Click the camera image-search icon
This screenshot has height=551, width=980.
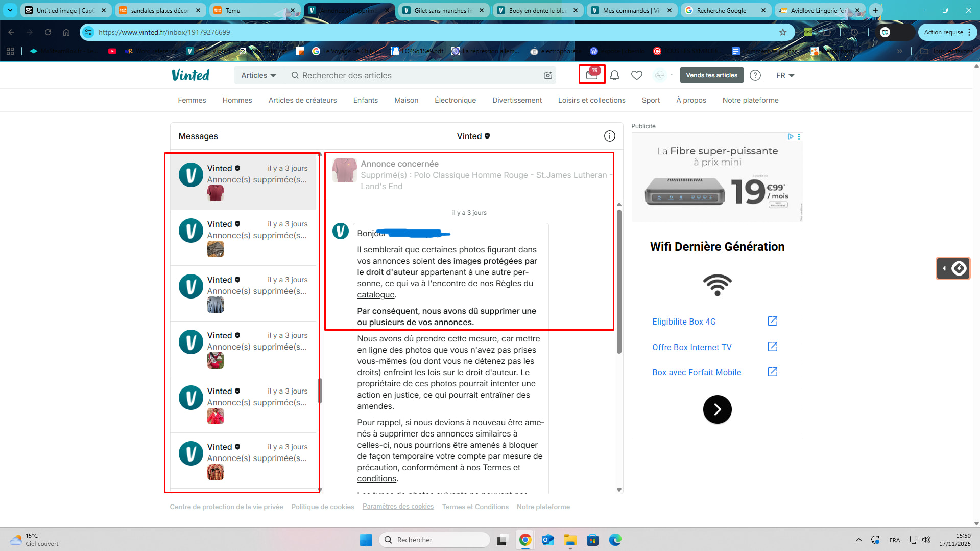click(x=548, y=75)
